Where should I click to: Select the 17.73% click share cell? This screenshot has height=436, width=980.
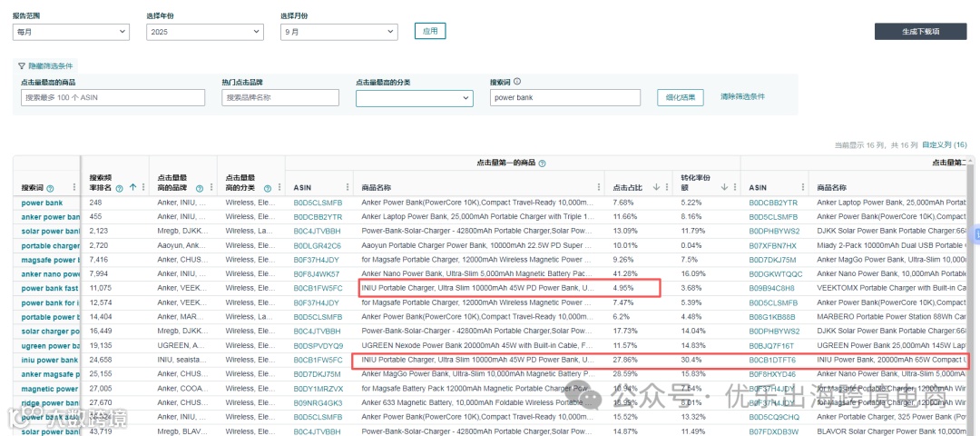point(625,332)
